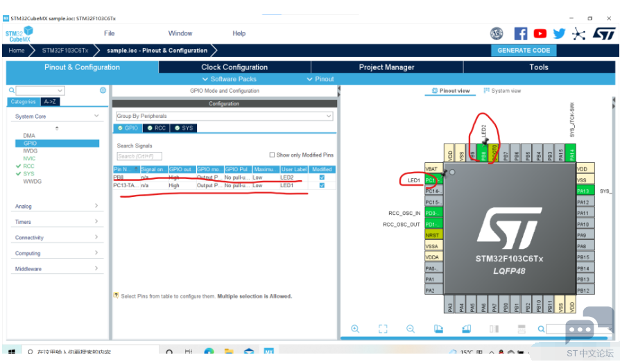Open the Edge browser from the taskbar
620x364 pixels.
pyautogui.click(x=209, y=352)
